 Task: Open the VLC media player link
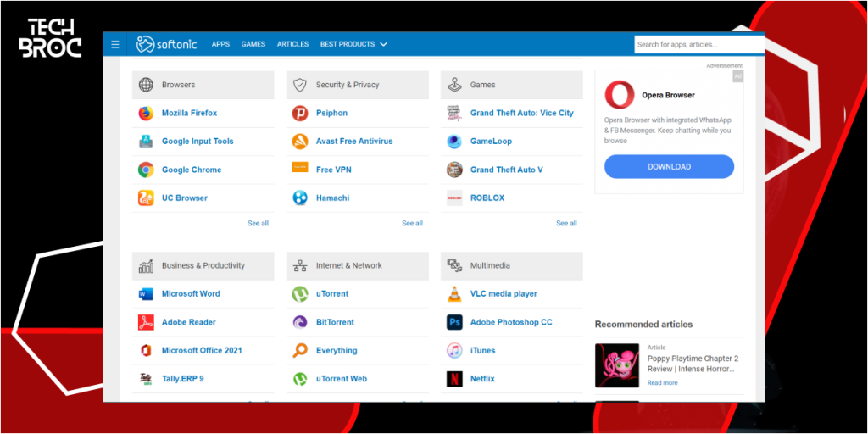coord(504,294)
